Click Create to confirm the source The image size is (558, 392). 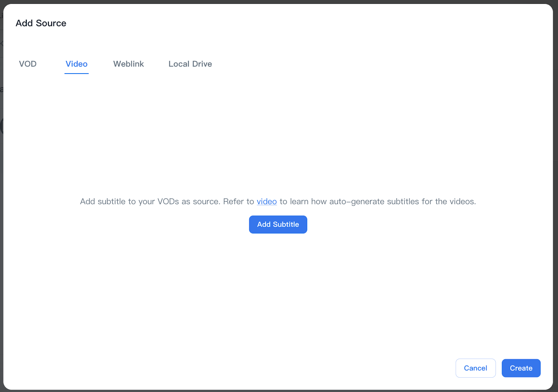[521, 368]
